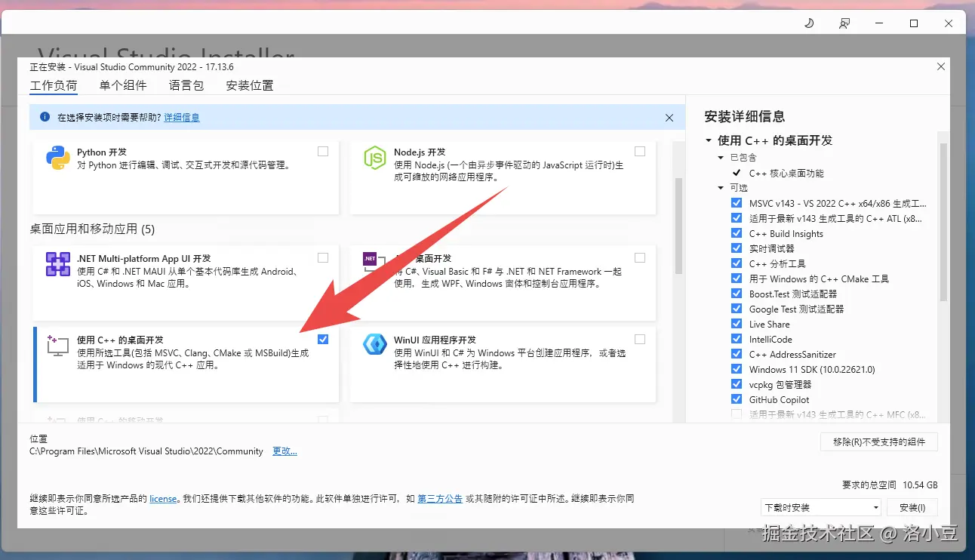Select the 使用 C++ 的桌面开发 workload card
The height and width of the screenshot is (560, 975).
click(186, 365)
